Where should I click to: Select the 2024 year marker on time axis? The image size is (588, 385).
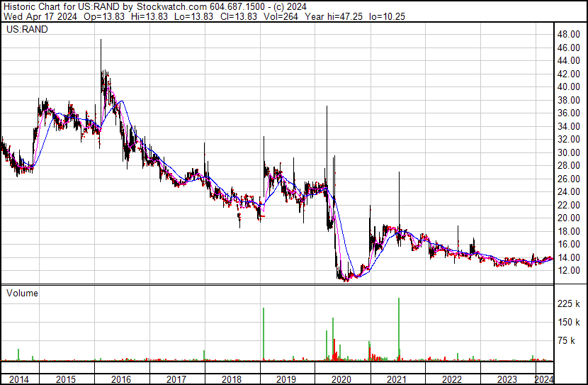[x=543, y=379]
